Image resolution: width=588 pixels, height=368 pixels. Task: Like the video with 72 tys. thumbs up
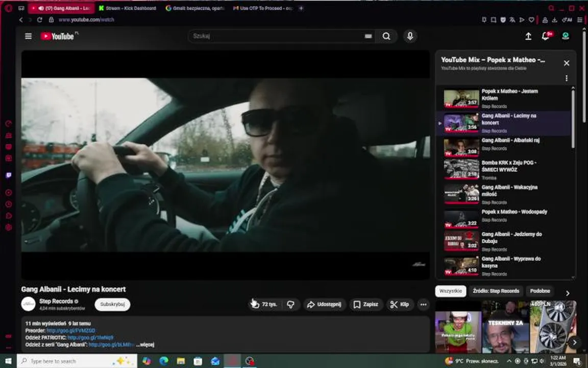(264, 304)
